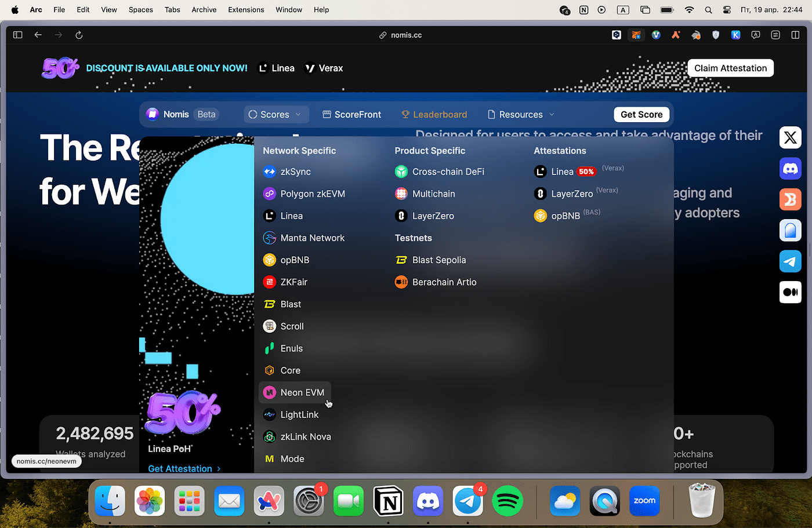Screen dimensions: 812x528
Task: Click the Blast network yellow B icon
Action: coord(269,304)
